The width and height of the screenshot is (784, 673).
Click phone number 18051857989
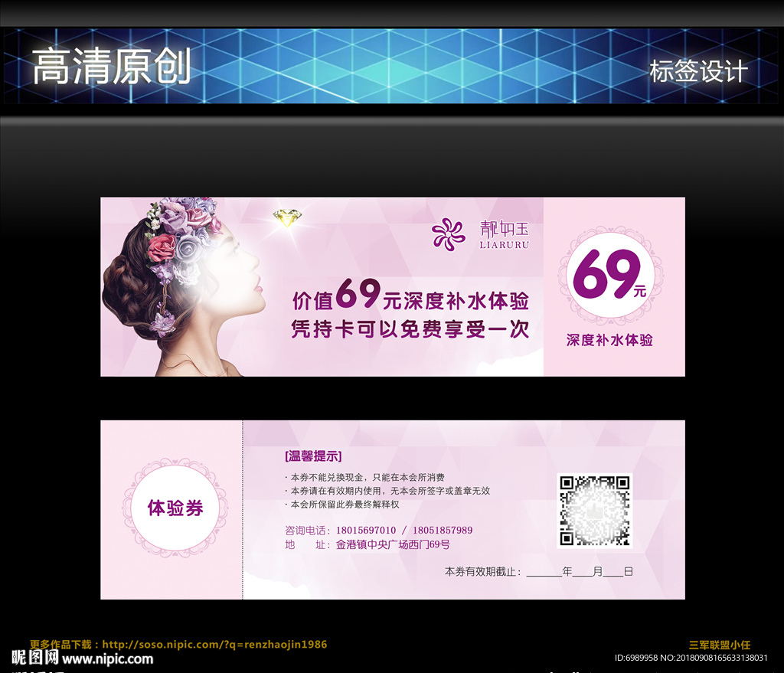click(443, 530)
